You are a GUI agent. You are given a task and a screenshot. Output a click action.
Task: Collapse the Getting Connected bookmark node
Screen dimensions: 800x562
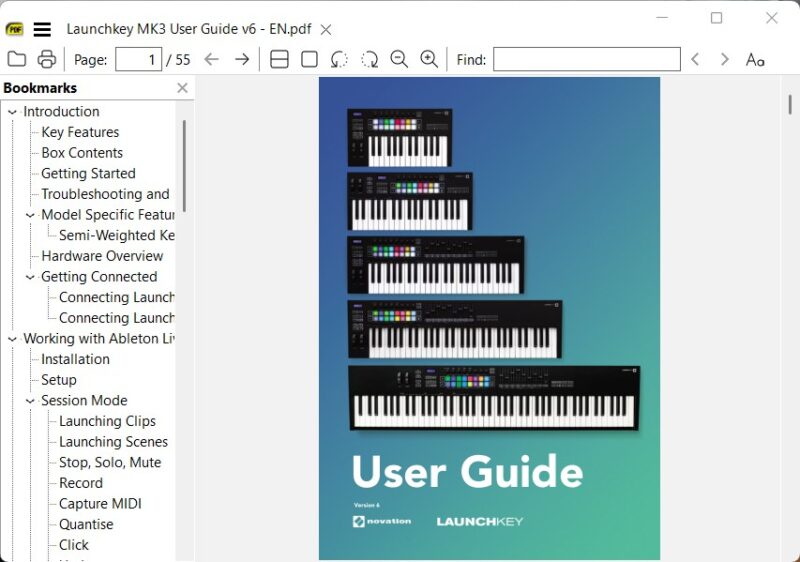31,277
